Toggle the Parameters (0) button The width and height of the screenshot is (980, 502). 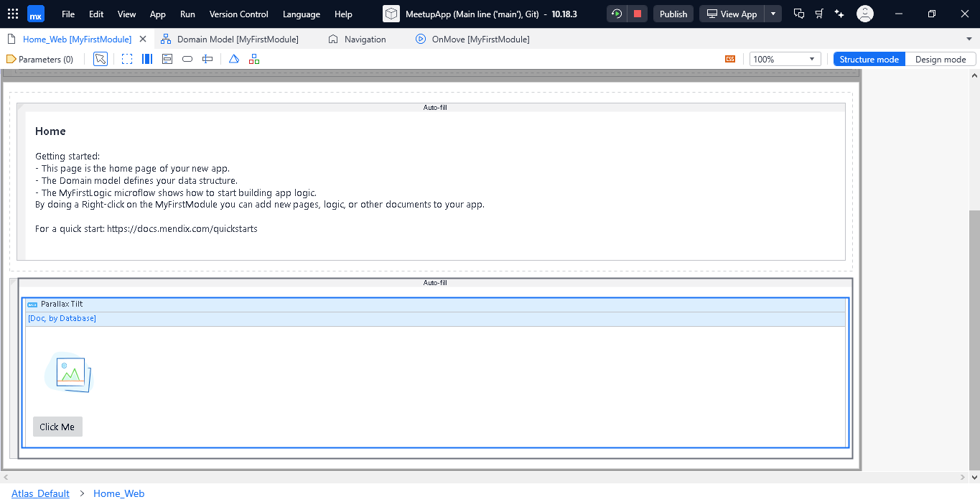coord(40,59)
